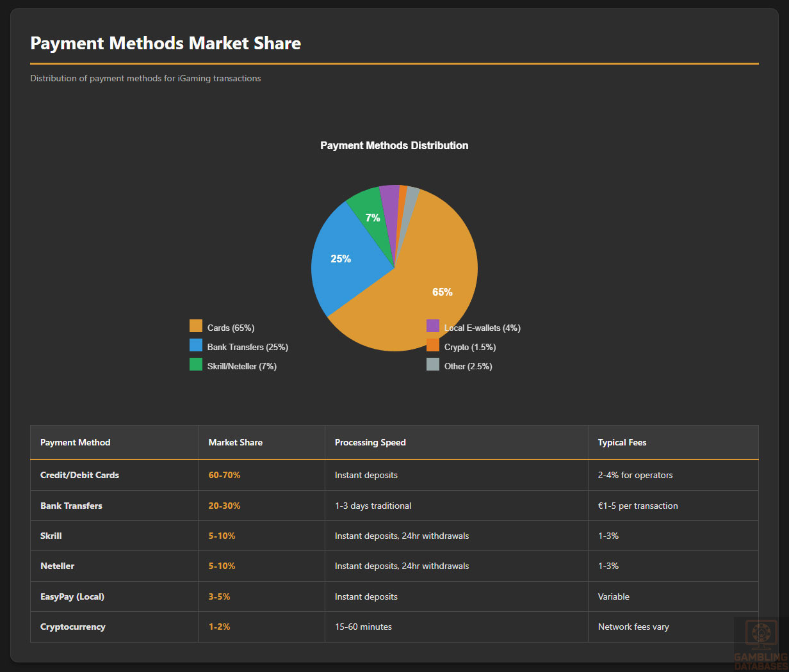
Task: Click the Payment Method column header
Action: tap(76, 443)
